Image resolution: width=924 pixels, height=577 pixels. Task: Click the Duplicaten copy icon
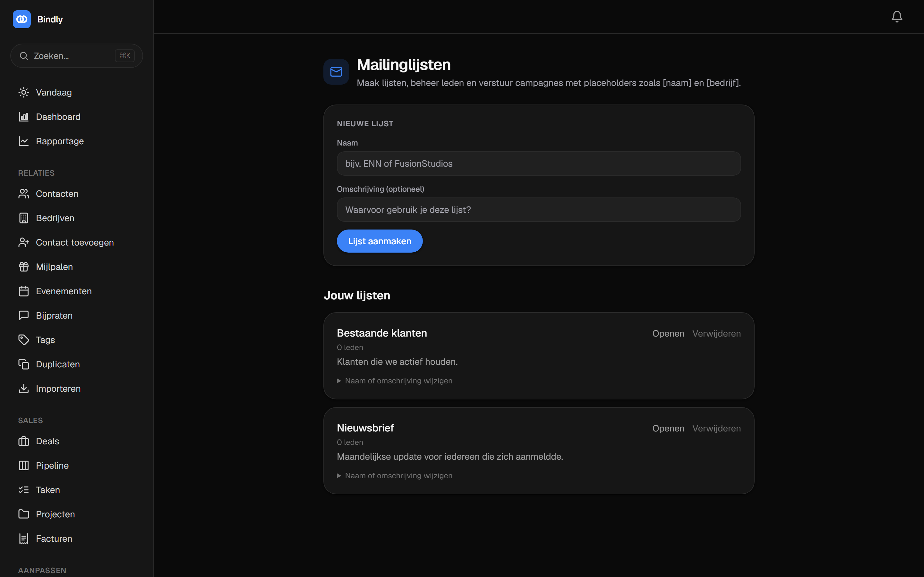(x=24, y=364)
